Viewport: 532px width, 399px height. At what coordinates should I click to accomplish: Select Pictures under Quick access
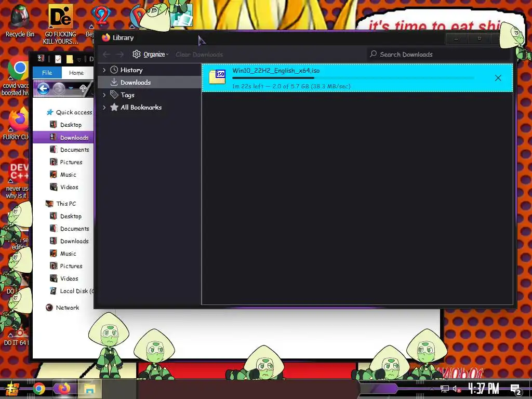point(66,162)
